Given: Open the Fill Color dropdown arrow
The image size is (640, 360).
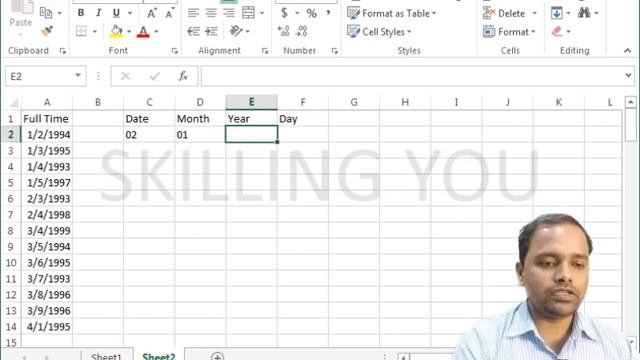Looking at the screenshot, I should [129, 31].
